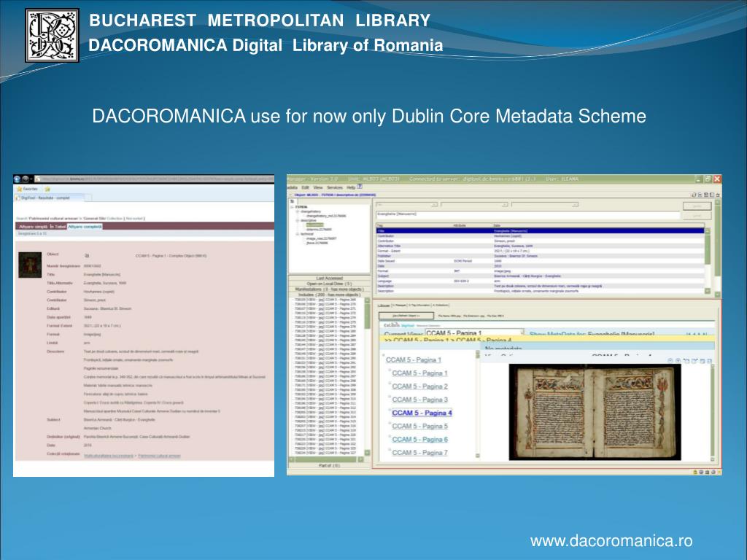Image resolution: width=747 pixels, height=560 pixels.
Task: Expand the Includes (200) section
Action: coord(329,295)
